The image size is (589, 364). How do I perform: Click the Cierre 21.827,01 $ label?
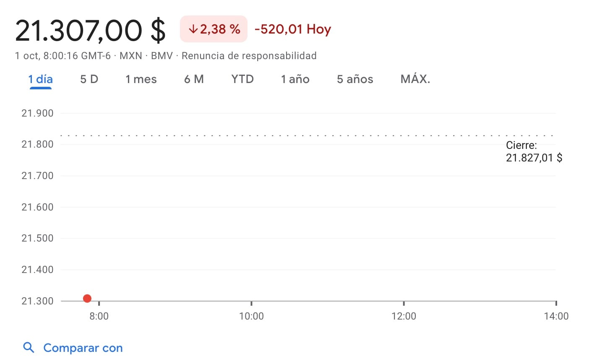point(534,152)
